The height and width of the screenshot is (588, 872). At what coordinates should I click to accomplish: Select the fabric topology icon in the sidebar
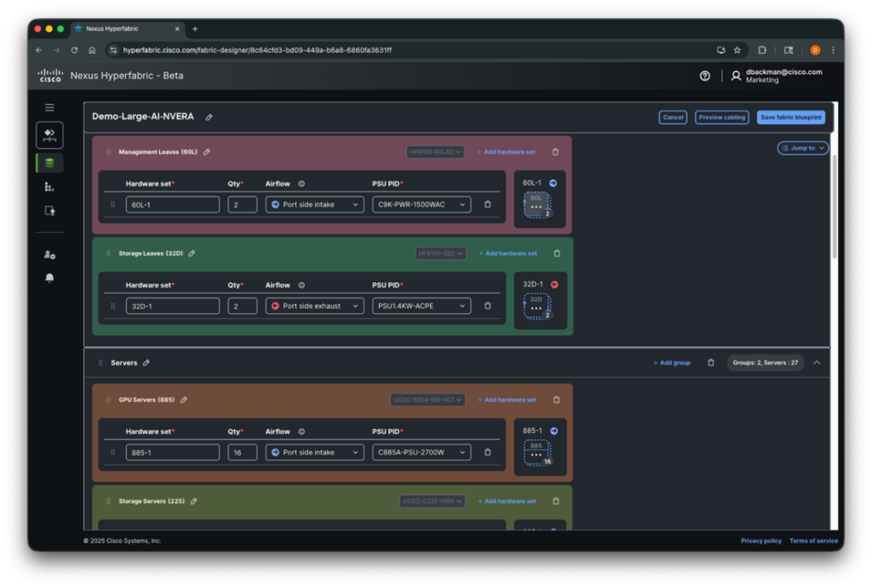click(49, 134)
